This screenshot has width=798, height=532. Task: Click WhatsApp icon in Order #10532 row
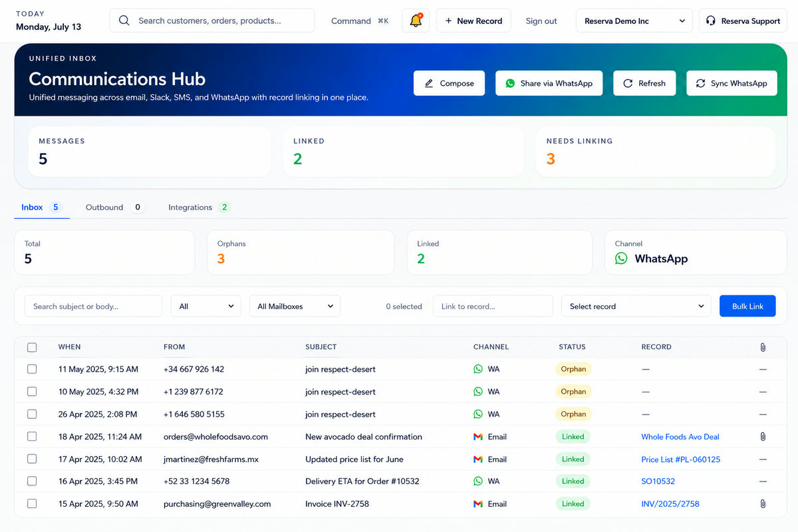478,481
